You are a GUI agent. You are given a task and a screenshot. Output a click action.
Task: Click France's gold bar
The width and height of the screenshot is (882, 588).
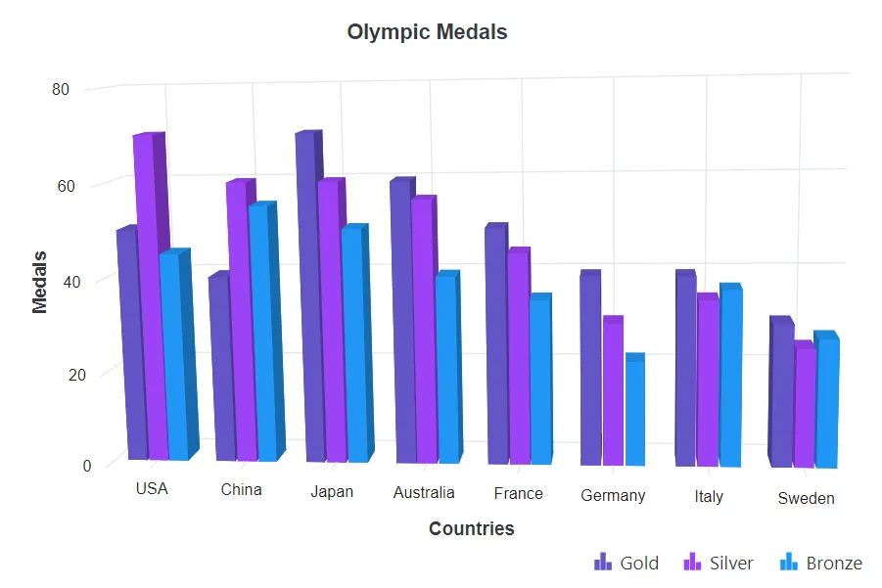click(x=496, y=343)
